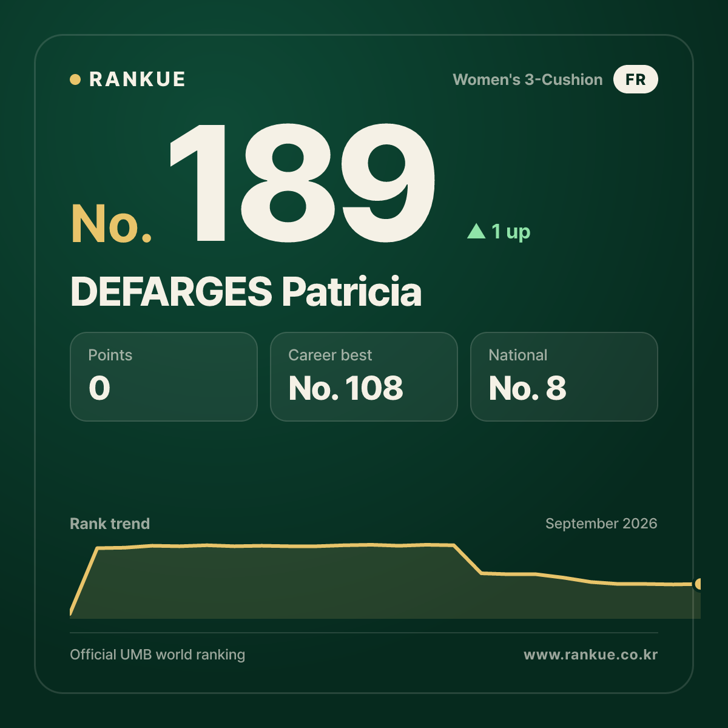
Task: Open the Career best stat card
Action: pyautogui.click(x=364, y=377)
